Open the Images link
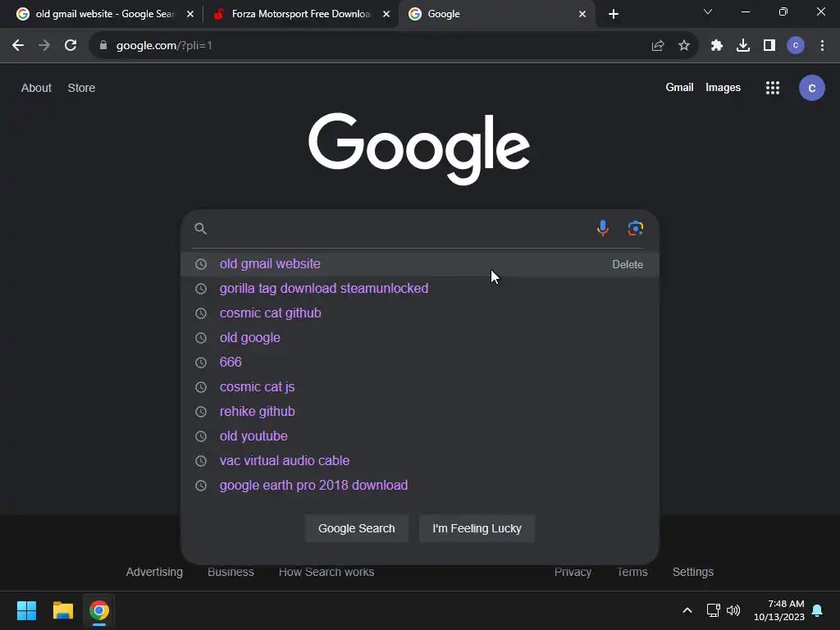 pyautogui.click(x=723, y=87)
